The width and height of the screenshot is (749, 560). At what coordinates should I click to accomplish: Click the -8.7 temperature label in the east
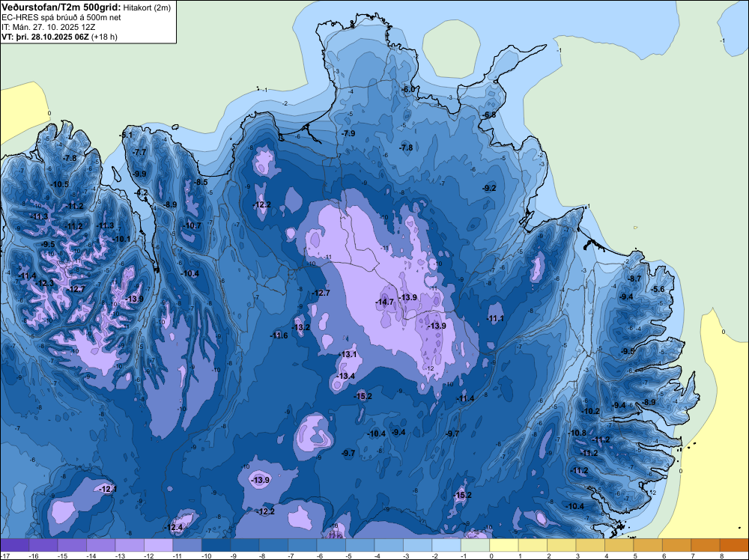634,279
